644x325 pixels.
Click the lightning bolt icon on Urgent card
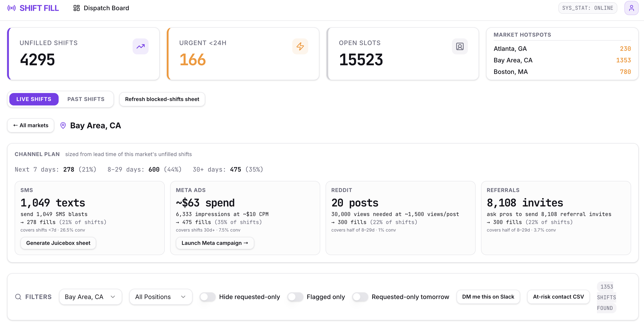pos(300,46)
